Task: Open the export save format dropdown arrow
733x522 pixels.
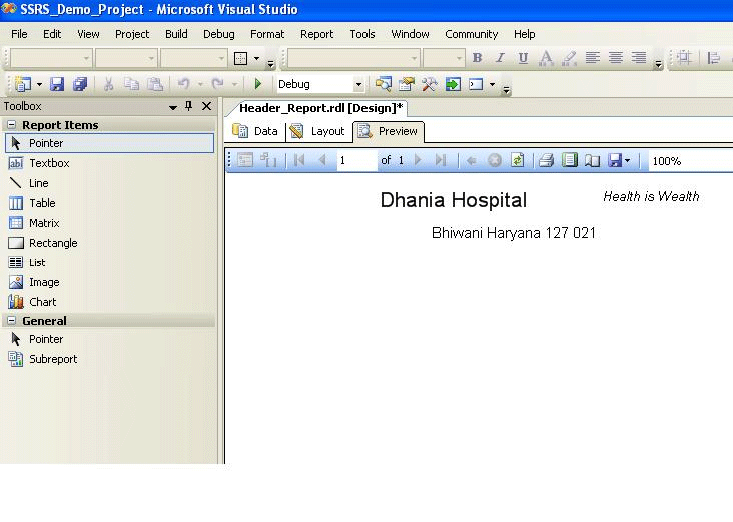Action: tap(627, 161)
